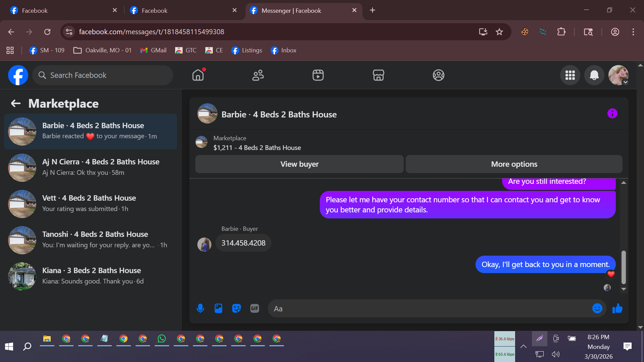Open the Inbox bookmark
The width and height of the screenshot is (644, 362).
(284, 50)
